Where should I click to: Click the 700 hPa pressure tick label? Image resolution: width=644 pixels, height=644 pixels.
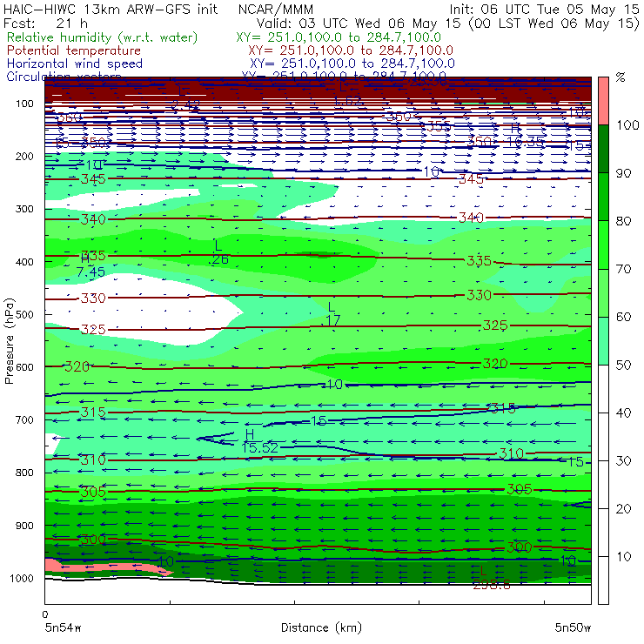(x=24, y=420)
